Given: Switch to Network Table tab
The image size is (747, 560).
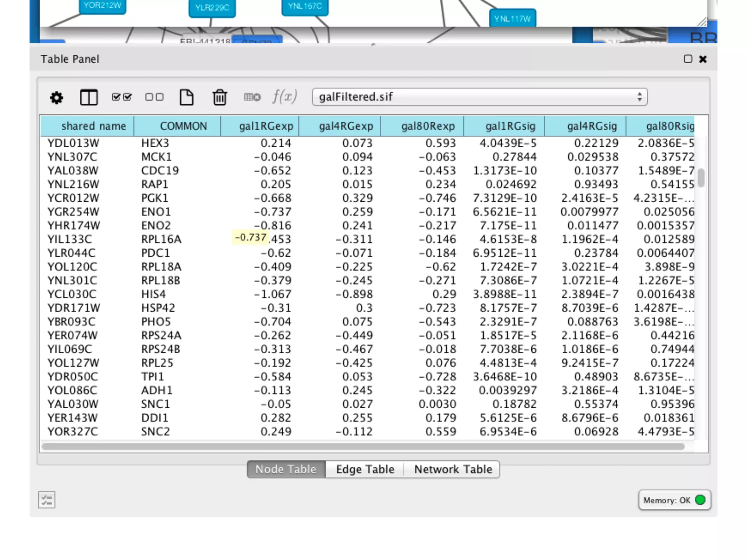Looking at the screenshot, I should 453,469.
